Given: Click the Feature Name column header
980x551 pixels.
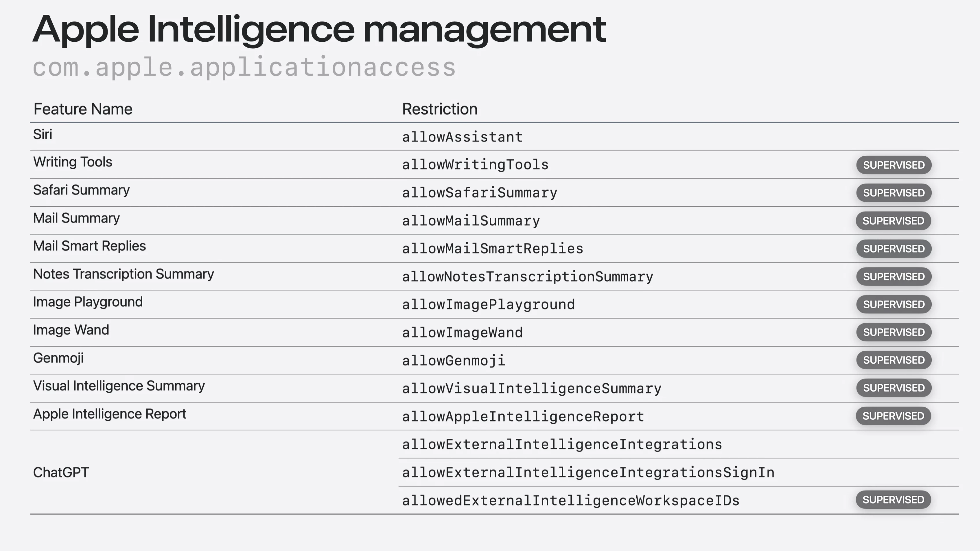Looking at the screenshot, I should point(83,109).
